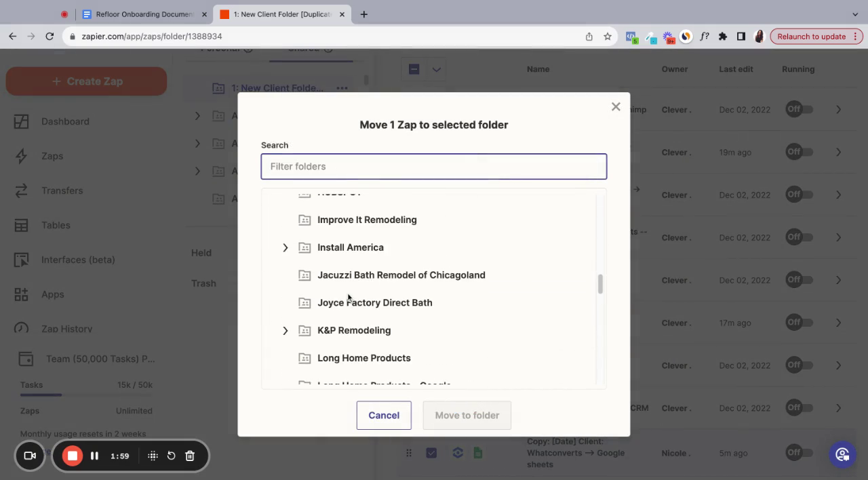Click the Move to folder button
868x480 pixels.
coord(467,415)
